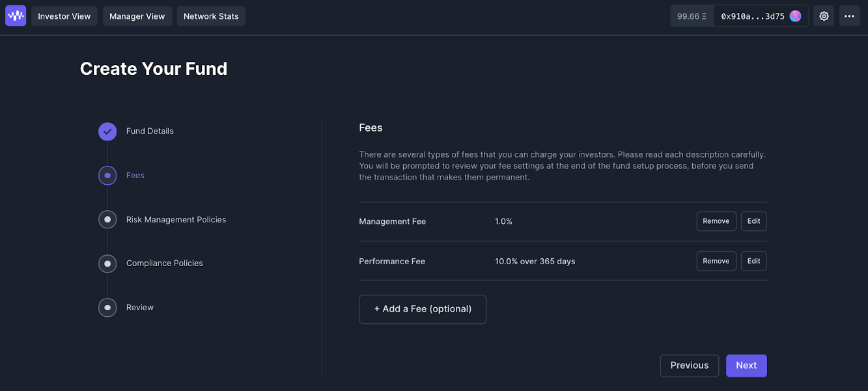Click the Enzyme logo icon
This screenshot has height=391, width=868.
[16, 16]
